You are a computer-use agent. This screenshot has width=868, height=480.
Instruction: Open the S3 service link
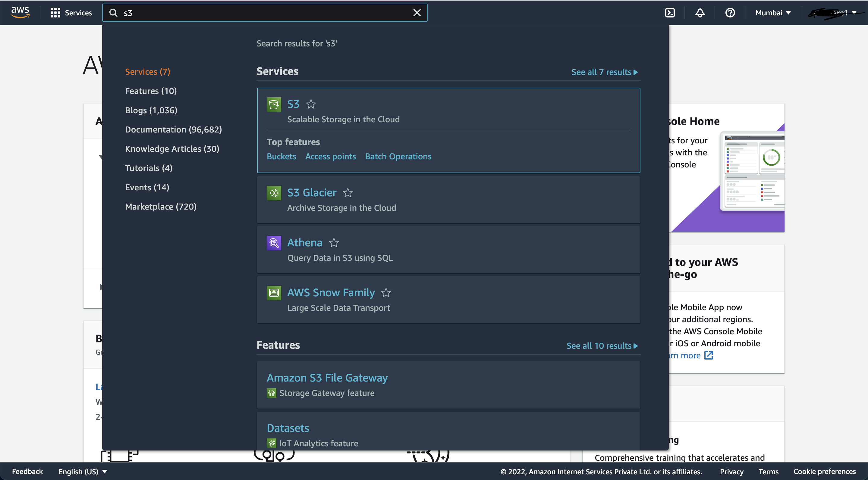[293, 104]
